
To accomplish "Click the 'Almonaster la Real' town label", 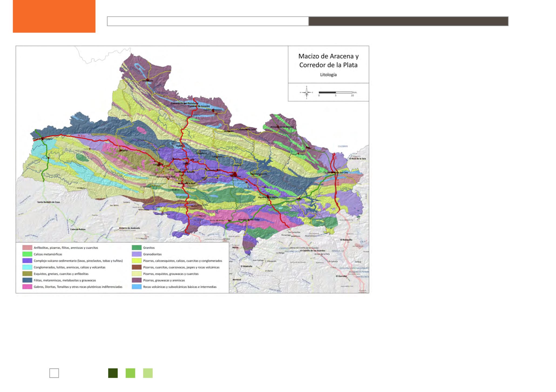I will (x=166, y=177).
